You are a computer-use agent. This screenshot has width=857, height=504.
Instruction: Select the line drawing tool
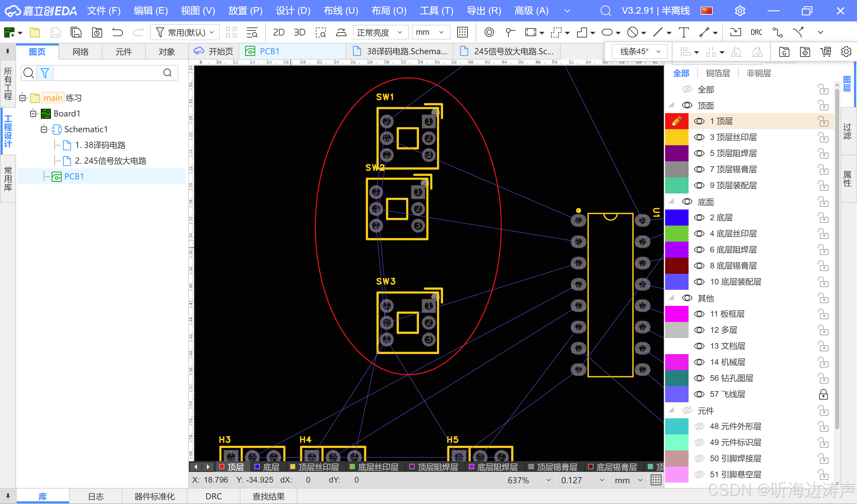tap(658, 32)
